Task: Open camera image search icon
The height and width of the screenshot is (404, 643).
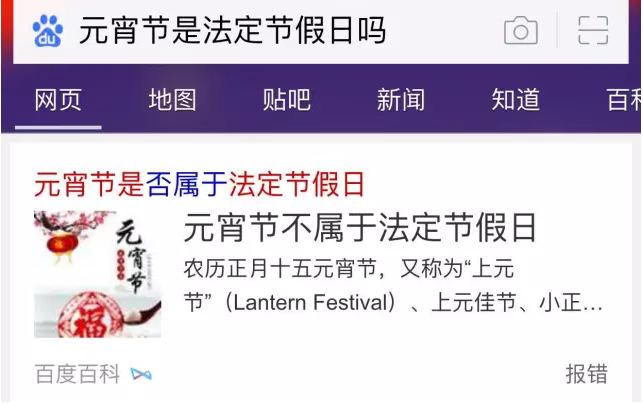Action: 520,31
